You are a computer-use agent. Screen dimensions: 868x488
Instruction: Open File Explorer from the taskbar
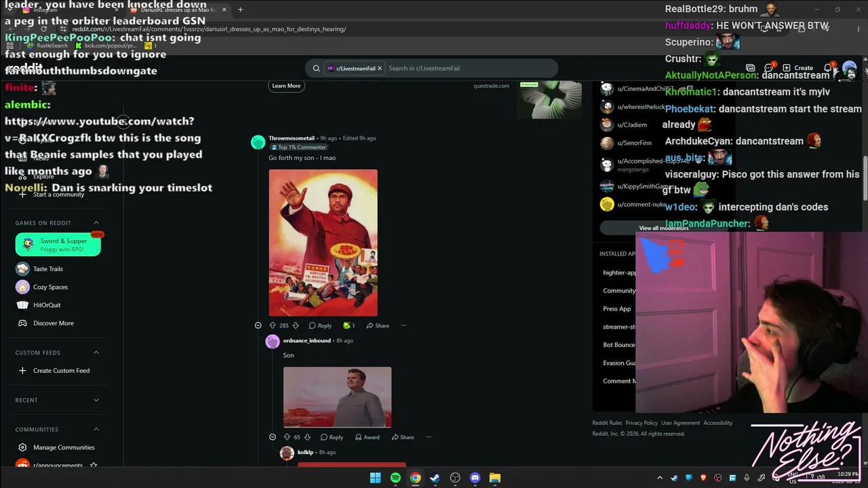point(495,478)
